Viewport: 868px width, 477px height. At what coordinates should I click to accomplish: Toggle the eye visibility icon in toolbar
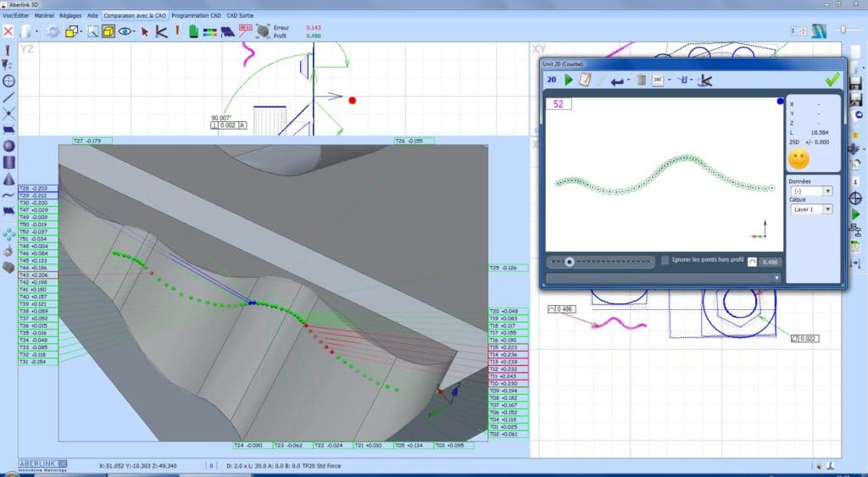click(125, 31)
